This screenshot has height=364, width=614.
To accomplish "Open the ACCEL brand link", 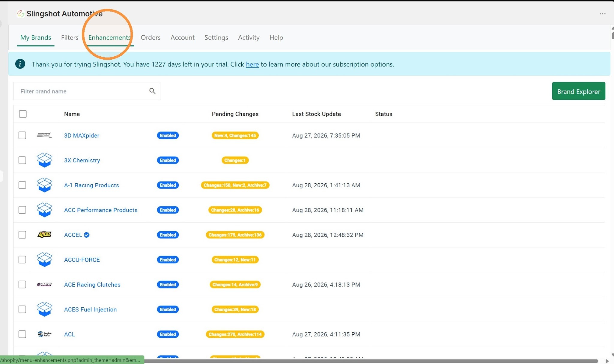I will (x=73, y=235).
